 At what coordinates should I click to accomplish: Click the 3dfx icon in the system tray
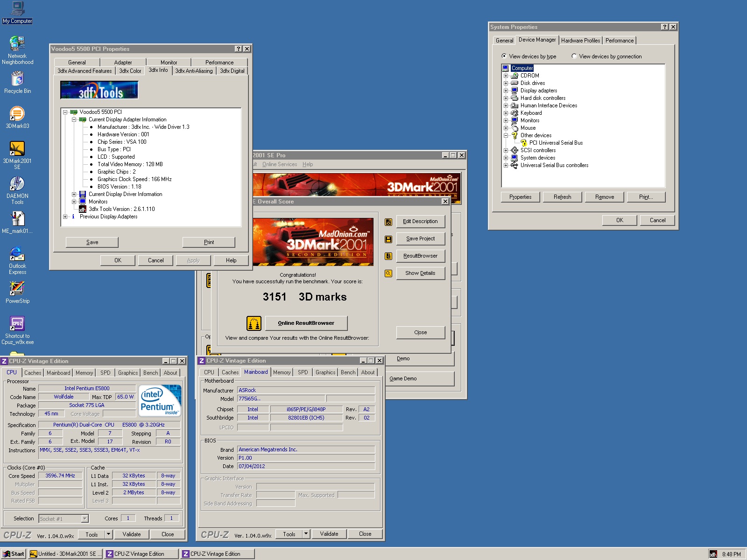coord(713,554)
